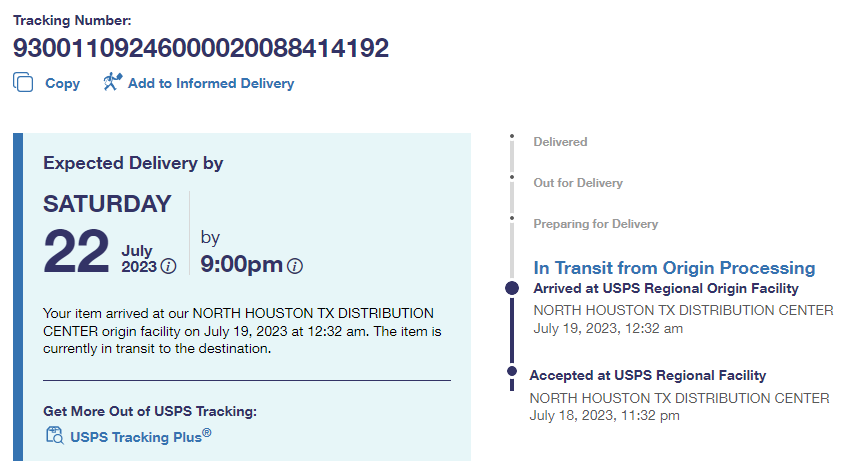
Task: Click the Copy tracking number icon
Action: point(23,83)
